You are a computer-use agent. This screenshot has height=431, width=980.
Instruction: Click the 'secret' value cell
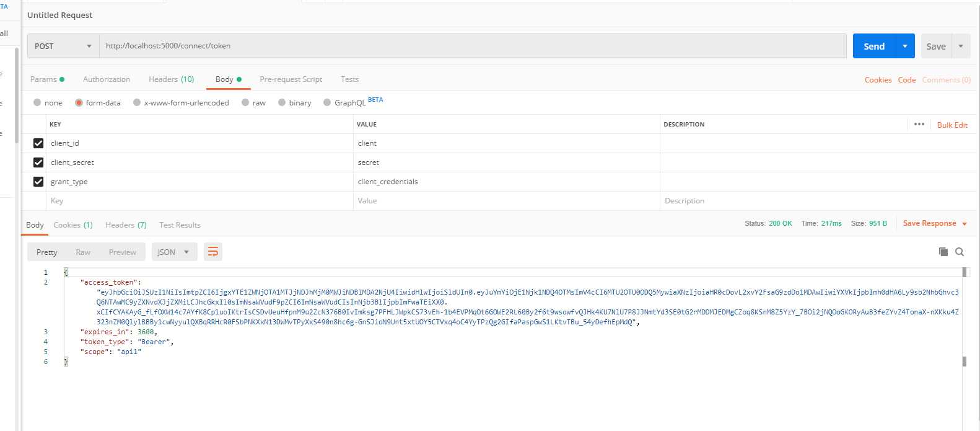tap(506, 162)
